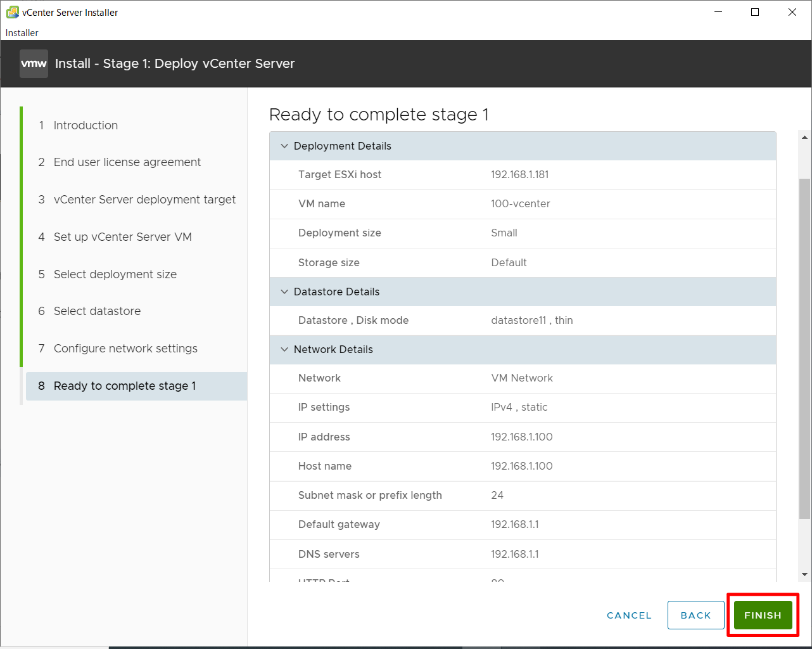
Task: Click the FINISH button
Action: tap(763, 615)
